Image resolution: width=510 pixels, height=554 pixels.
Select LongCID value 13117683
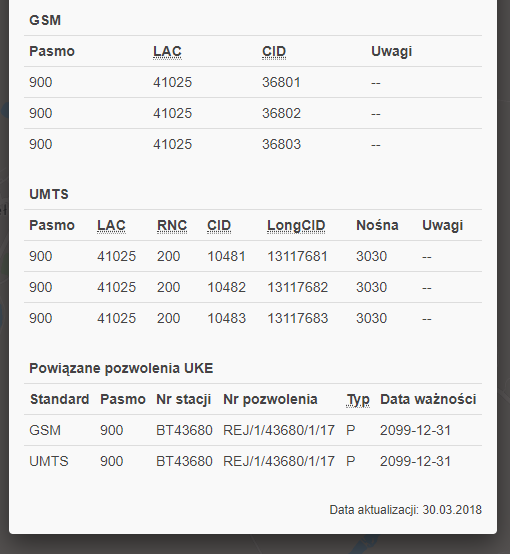click(x=297, y=319)
